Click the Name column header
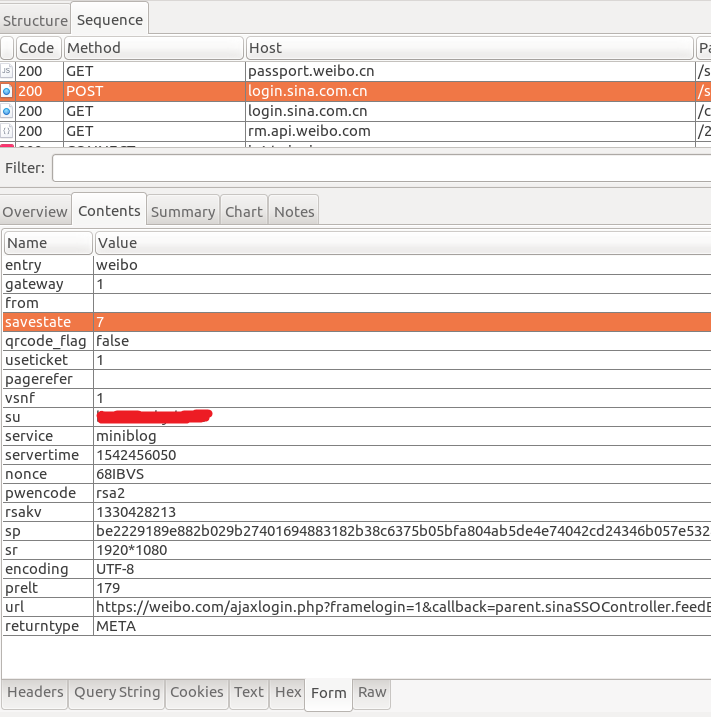Image resolution: width=711 pixels, height=717 pixels. pyautogui.click(x=48, y=243)
